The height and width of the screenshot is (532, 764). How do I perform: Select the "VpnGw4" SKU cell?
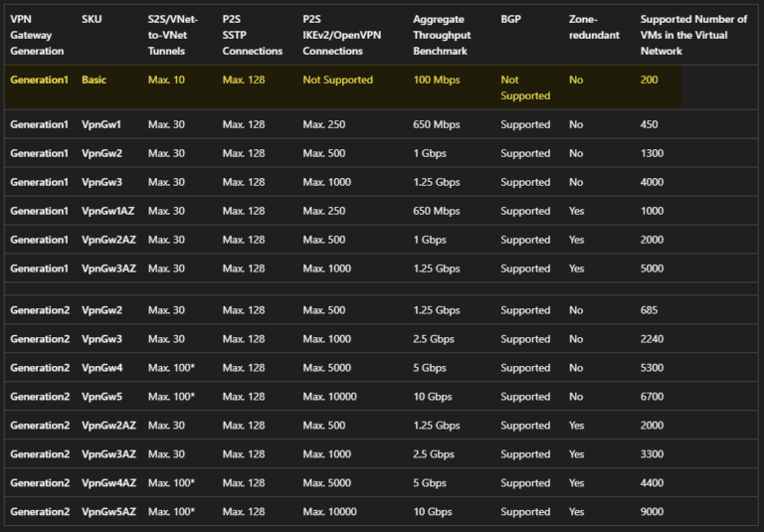102,368
